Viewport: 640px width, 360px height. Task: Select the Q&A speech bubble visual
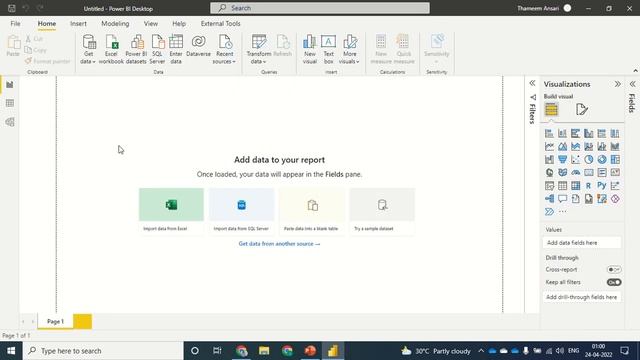tap(562, 199)
